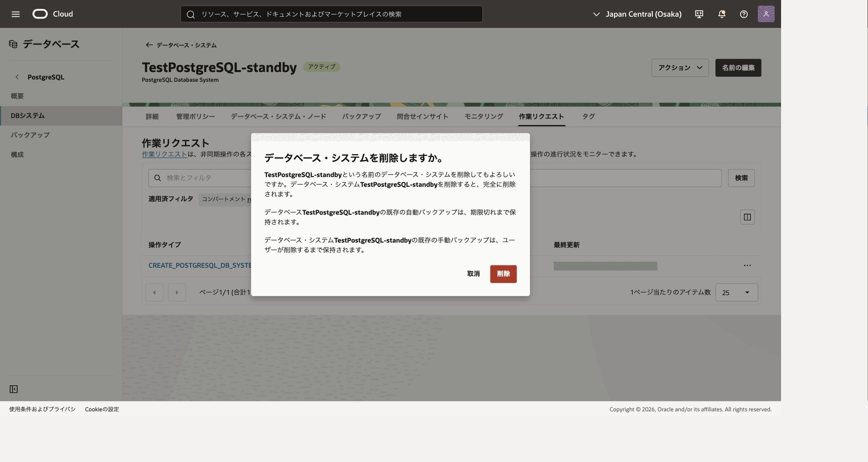Open column settings icon in table
Viewport: 868px width, 462px height.
click(x=747, y=217)
